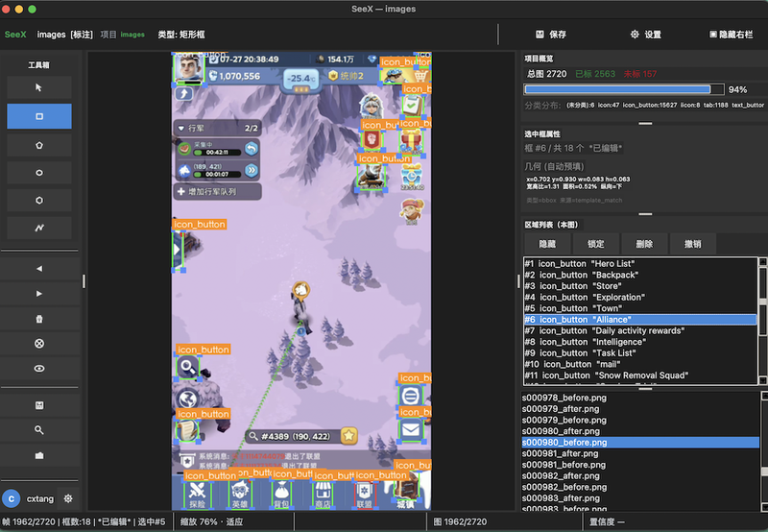The width and height of the screenshot is (768, 532).
Task: Click the hero portrait avatar in game
Action: [188, 67]
